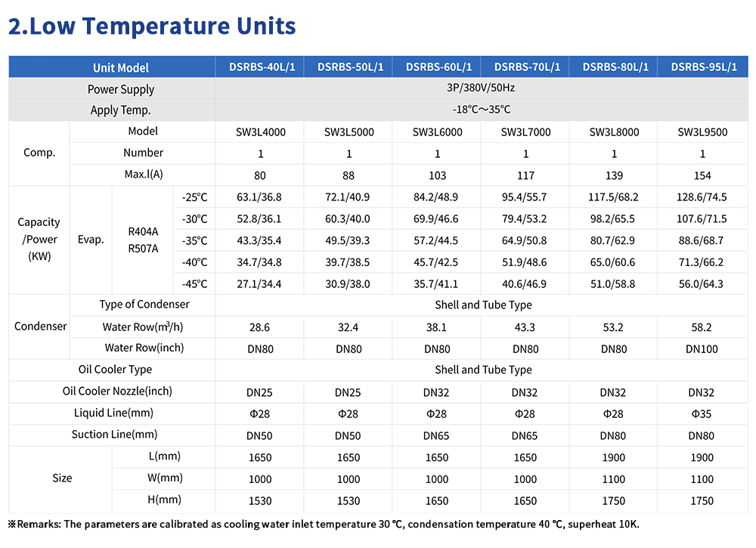Click compressor model SW3L4000
This screenshot has width=756, height=548.
(x=260, y=132)
